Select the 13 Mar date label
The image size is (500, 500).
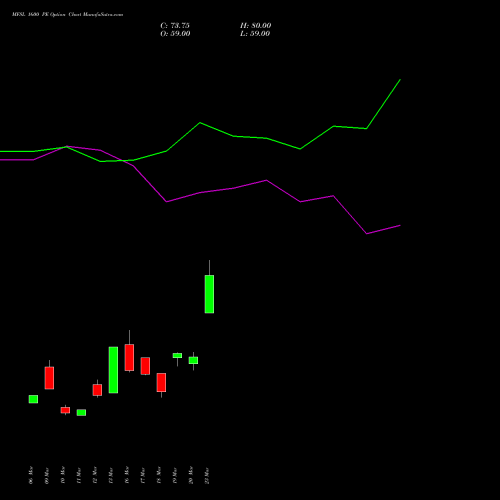tap(111, 475)
